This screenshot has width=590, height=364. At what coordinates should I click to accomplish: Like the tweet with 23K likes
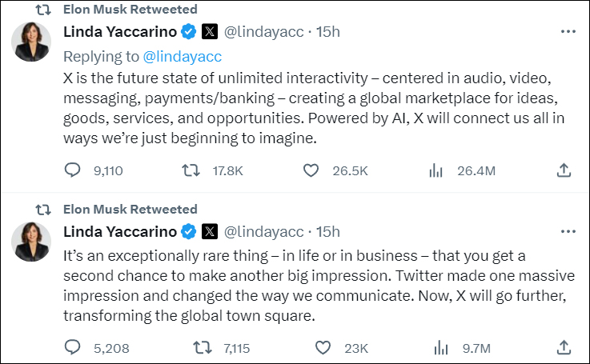tap(323, 347)
